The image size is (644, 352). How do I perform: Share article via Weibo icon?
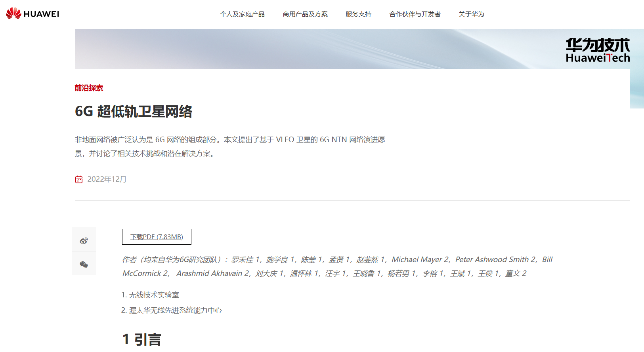point(84,240)
